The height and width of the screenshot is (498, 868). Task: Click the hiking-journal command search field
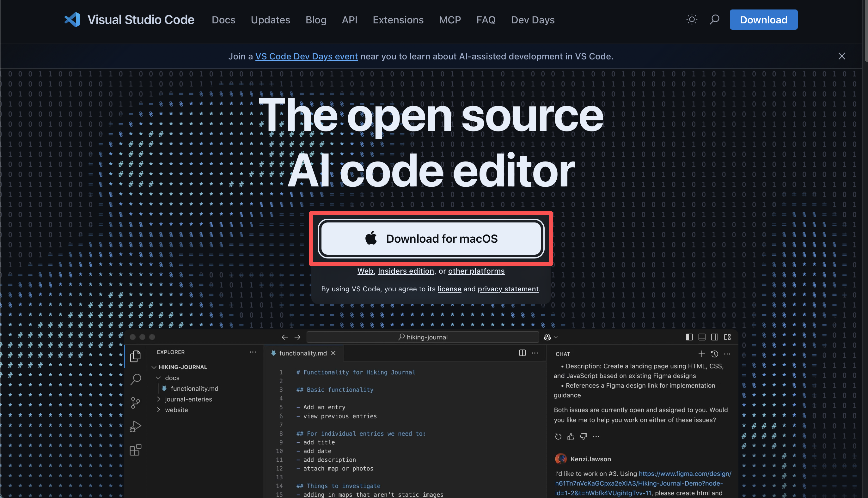click(x=423, y=337)
